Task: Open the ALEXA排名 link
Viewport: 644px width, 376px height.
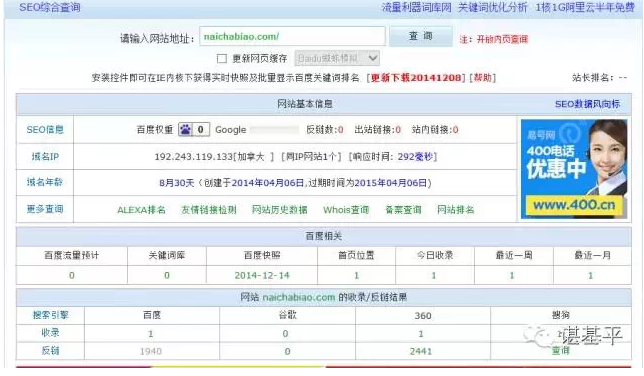Action: 141,210
